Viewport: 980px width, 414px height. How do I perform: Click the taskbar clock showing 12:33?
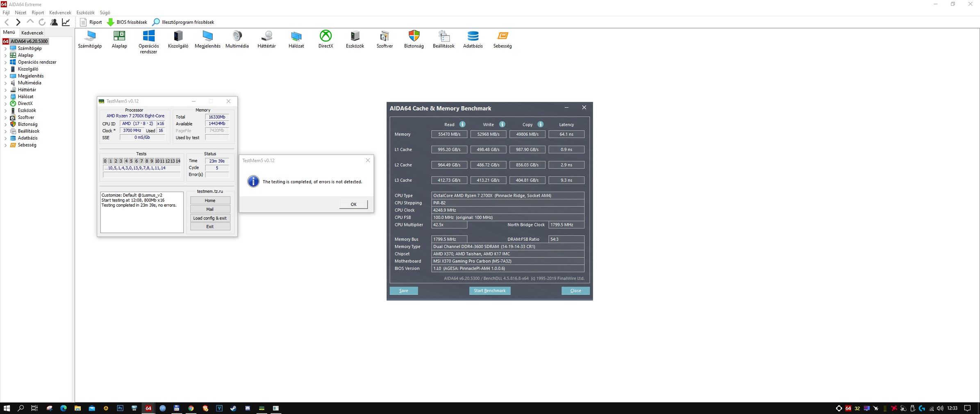point(953,408)
